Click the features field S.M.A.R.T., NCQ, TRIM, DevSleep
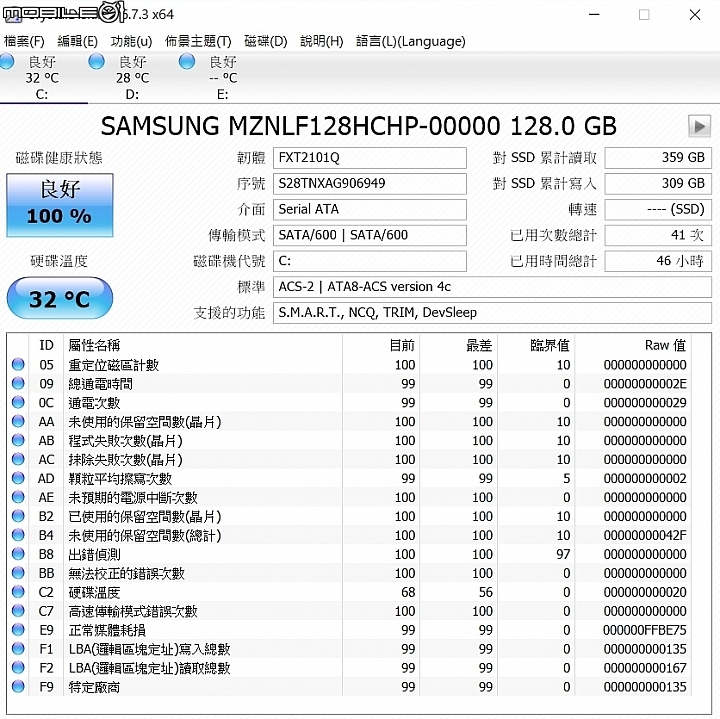 click(x=492, y=313)
